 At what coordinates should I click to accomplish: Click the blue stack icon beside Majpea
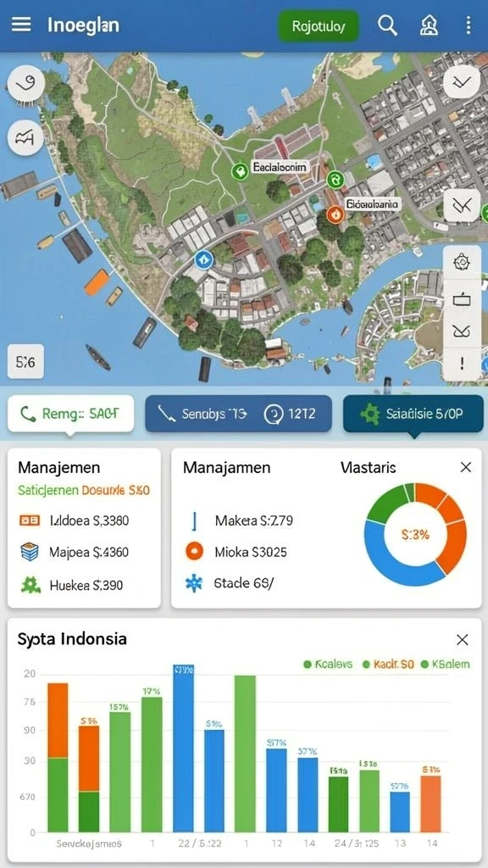click(x=30, y=552)
